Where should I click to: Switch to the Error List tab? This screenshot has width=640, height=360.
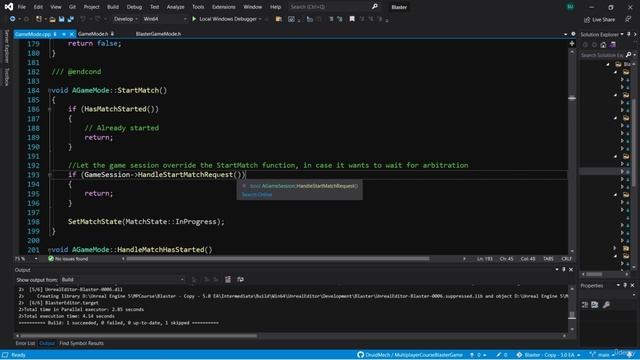(25, 343)
